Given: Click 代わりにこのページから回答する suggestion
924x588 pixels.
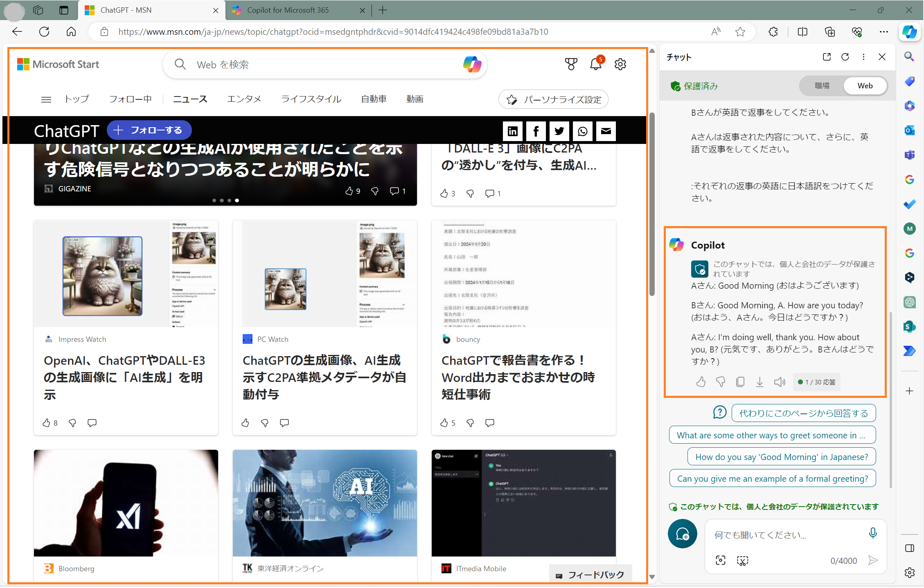Looking at the screenshot, I should pyautogui.click(x=803, y=413).
